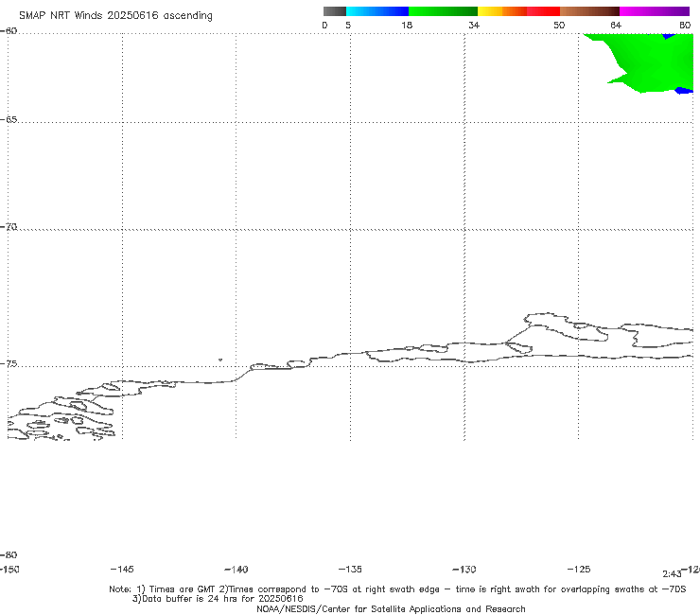Image resolution: width=700 pixels, height=615 pixels.
Task: Click the latitude label -65
Action: (x=9, y=120)
